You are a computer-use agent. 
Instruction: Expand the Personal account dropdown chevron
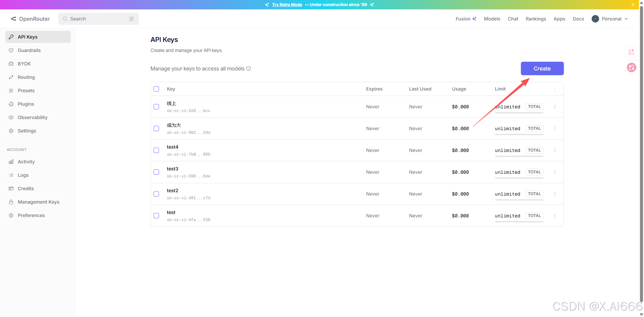click(x=626, y=19)
